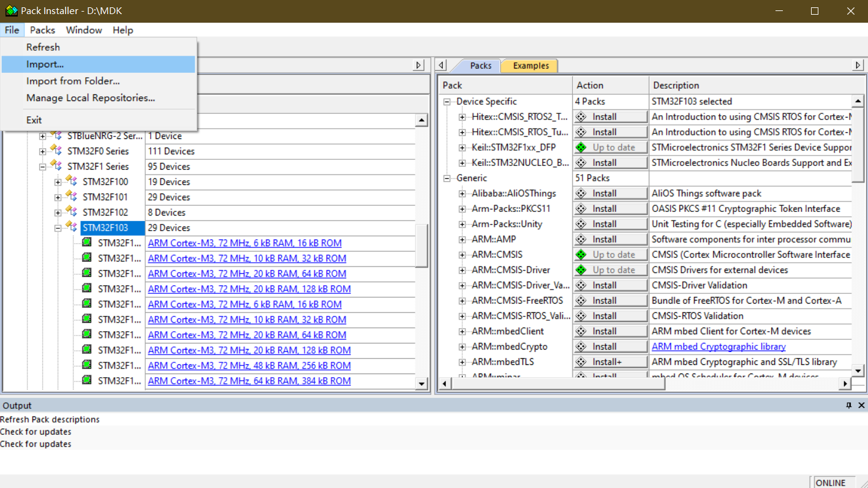
Task: Install the Alibaba::AliOSThings pack
Action: click(x=610, y=193)
